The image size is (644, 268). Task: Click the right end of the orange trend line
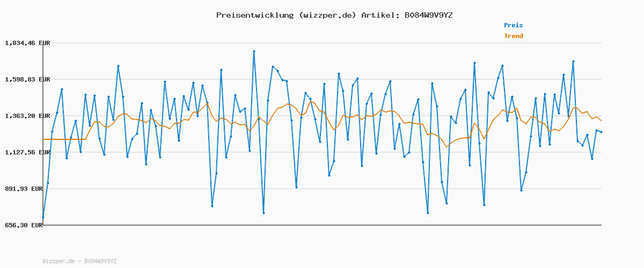(x=601, y=121)
